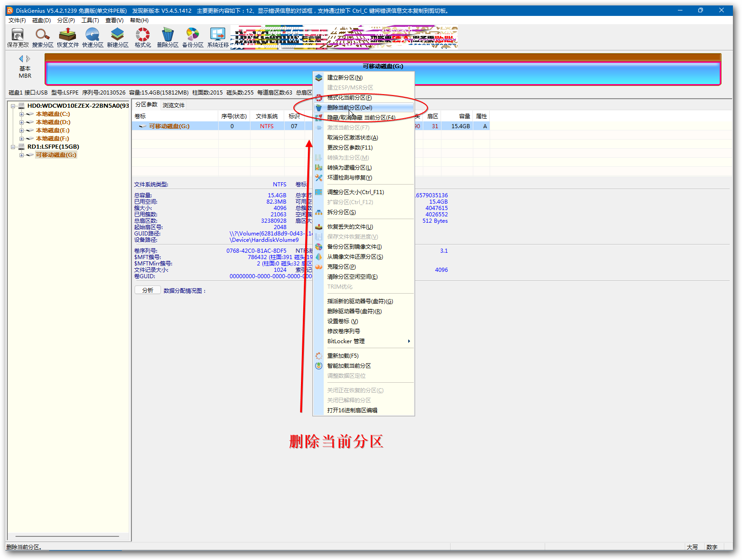Click the 分析 button
This screenshot has height=560, width=742.
148,290
